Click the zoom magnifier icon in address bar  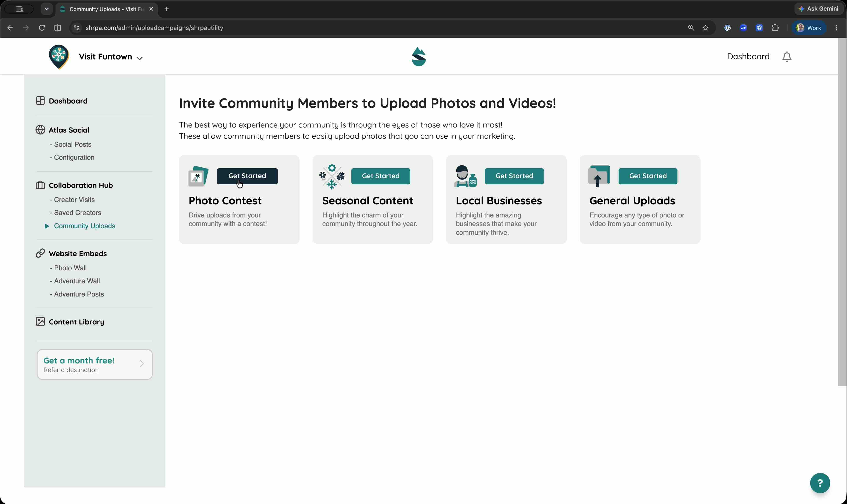691,28
